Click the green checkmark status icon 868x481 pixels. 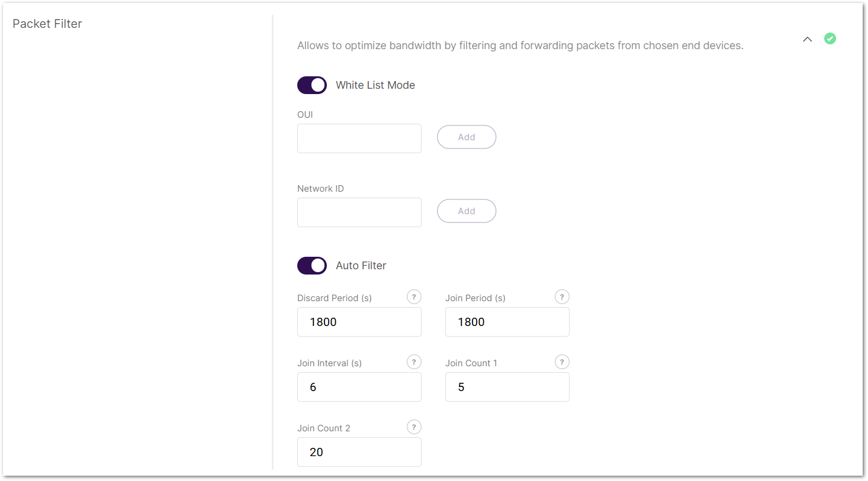tap(830, 38)
